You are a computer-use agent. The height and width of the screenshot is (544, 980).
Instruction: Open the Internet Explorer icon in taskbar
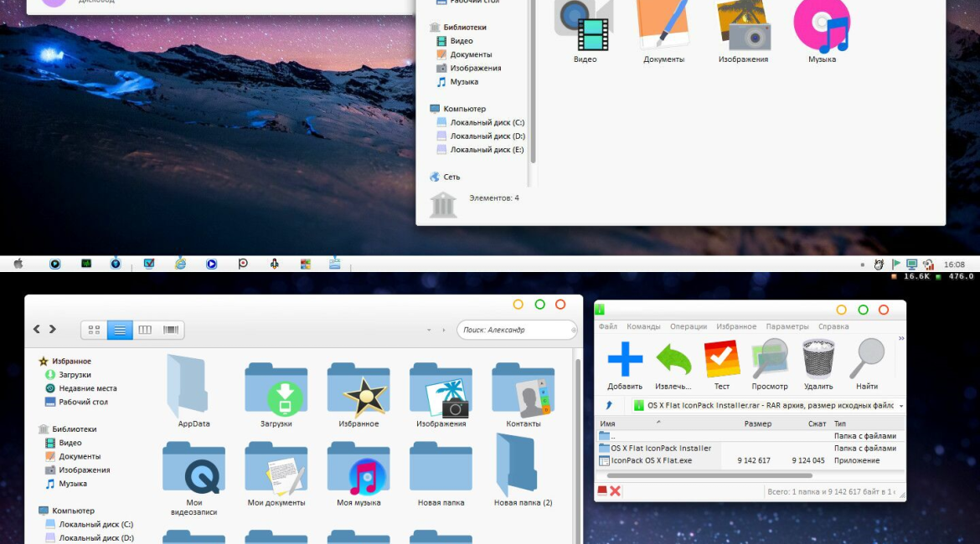tap(180, 264)
